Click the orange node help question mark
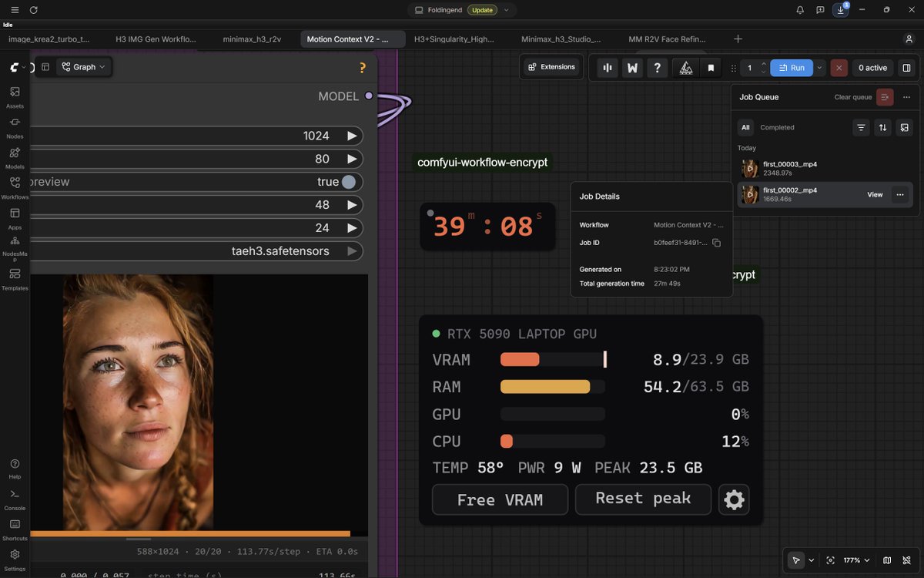This screenshot has width=924, height=578. [363, 68]
